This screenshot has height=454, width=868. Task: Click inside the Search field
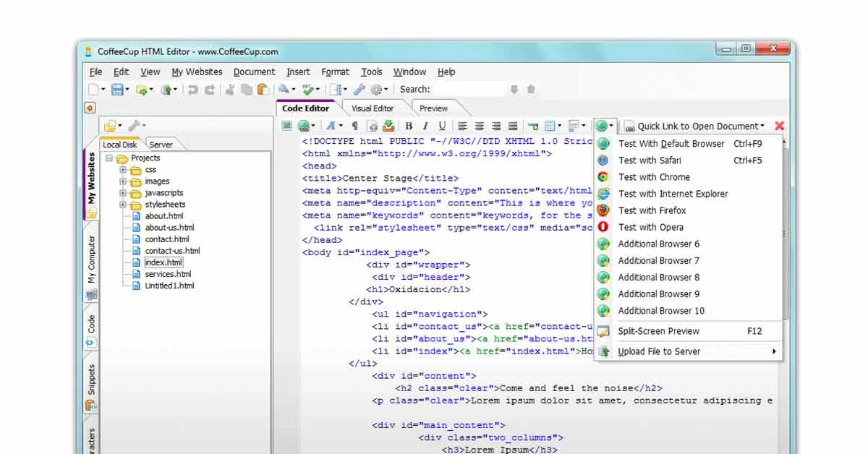coord(470,88)
